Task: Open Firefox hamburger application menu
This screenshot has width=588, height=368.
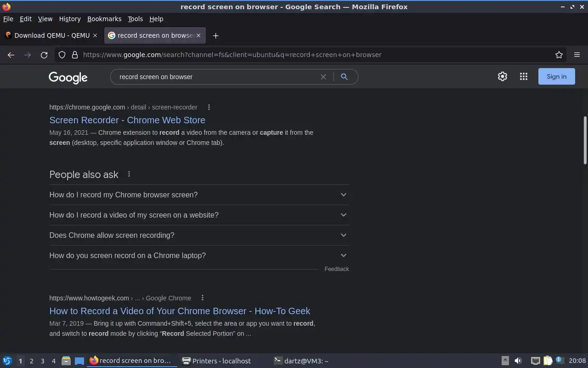Action: click(577, 55)
